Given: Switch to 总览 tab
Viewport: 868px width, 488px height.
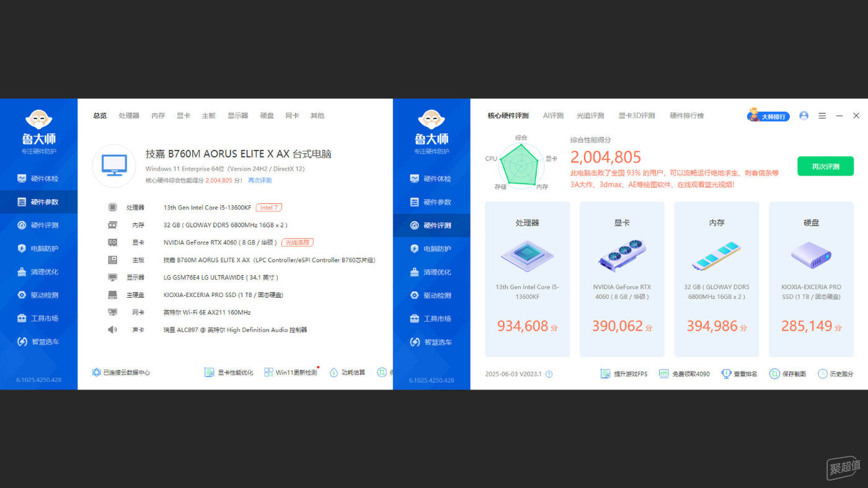Looking at the screenshot, I should 100,115.
